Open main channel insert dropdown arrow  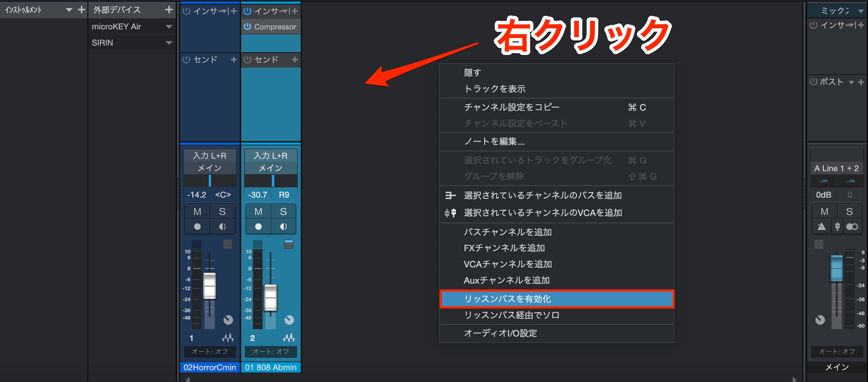(x=851, y=25)
